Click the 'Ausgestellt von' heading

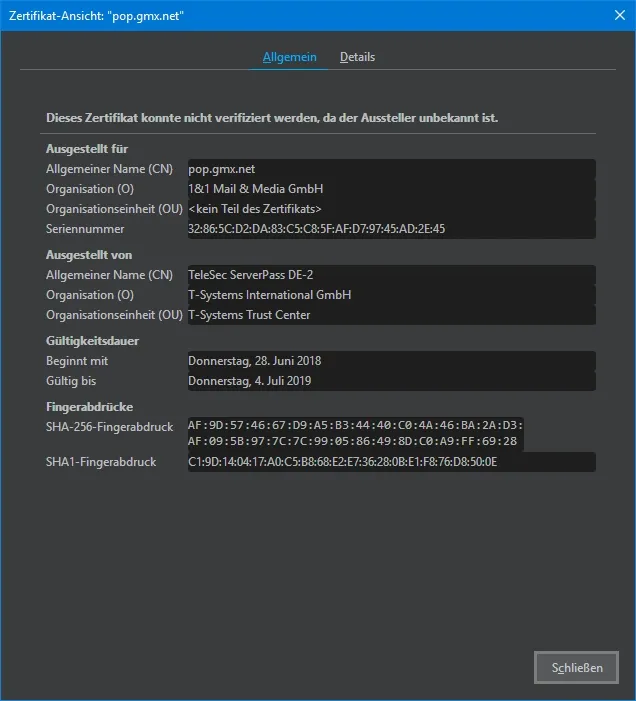pyautogui.click(x=89, y=255)
